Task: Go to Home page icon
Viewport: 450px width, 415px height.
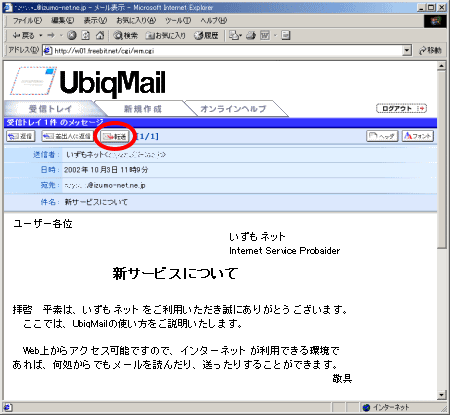Action: coord(100,35)
